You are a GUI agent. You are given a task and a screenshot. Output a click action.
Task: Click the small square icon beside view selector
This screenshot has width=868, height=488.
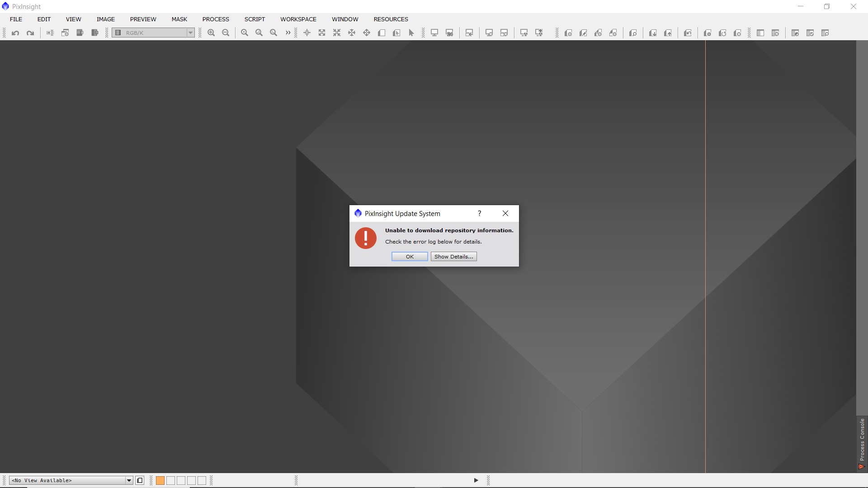[x=140, y=480]
